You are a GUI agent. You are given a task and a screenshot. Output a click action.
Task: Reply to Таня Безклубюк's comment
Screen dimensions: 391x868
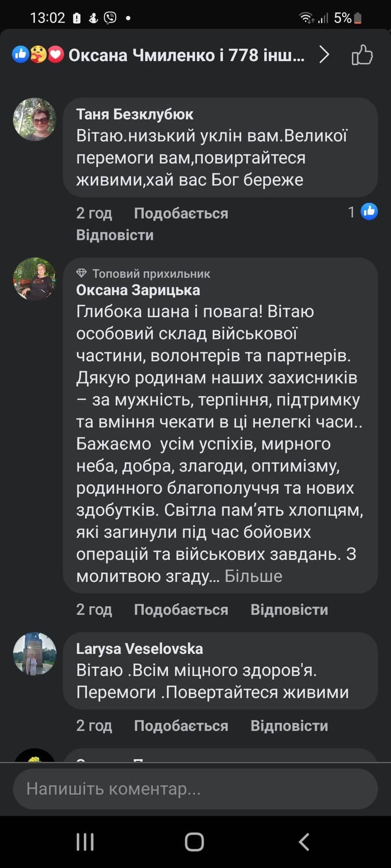pos(115,235)
